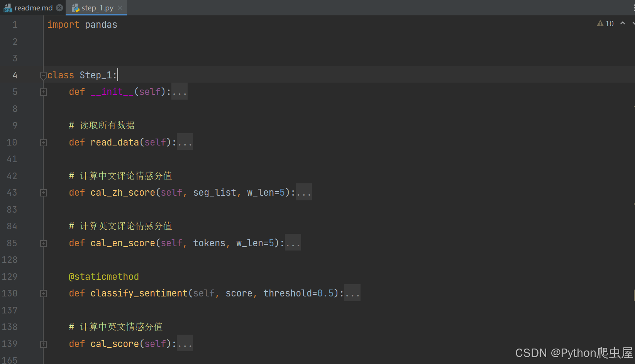Viewport: 635px width, 364px height.
Task: Expand the read_data method fold
Action: 43,142
